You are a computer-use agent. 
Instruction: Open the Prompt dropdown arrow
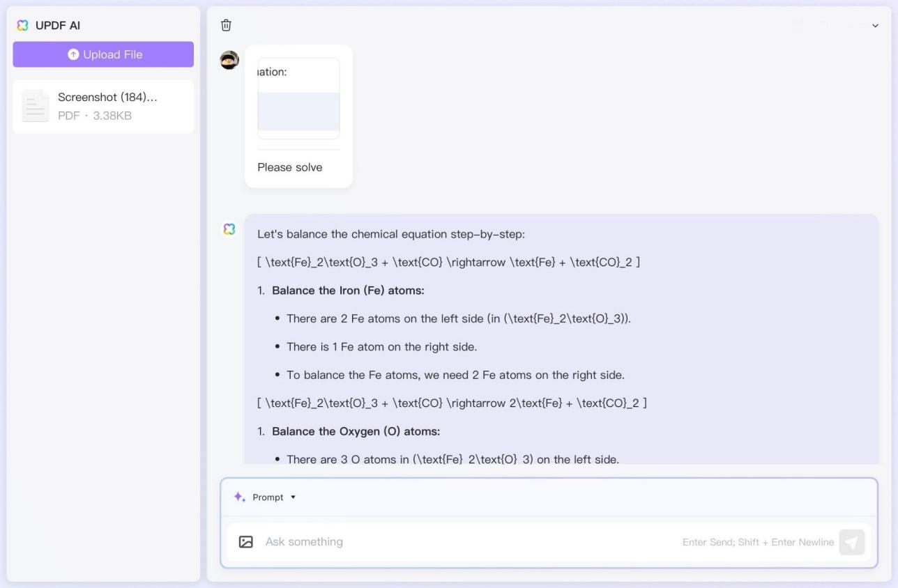(293, 497)
